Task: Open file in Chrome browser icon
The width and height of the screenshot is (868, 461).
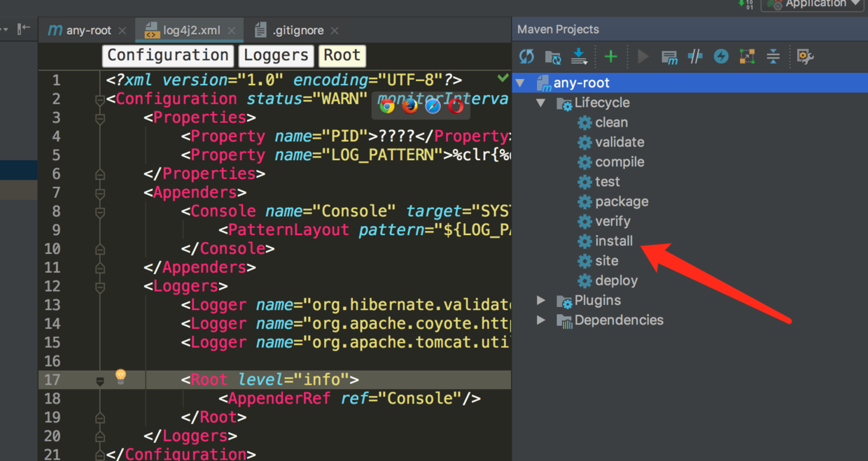Action: tap(387, 106)
